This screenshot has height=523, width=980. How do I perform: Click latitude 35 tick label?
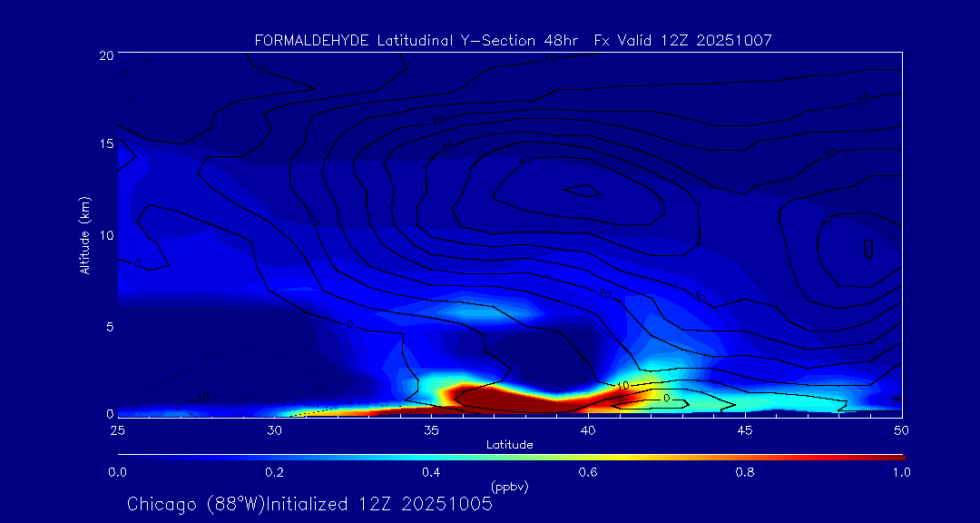point(432,430)
